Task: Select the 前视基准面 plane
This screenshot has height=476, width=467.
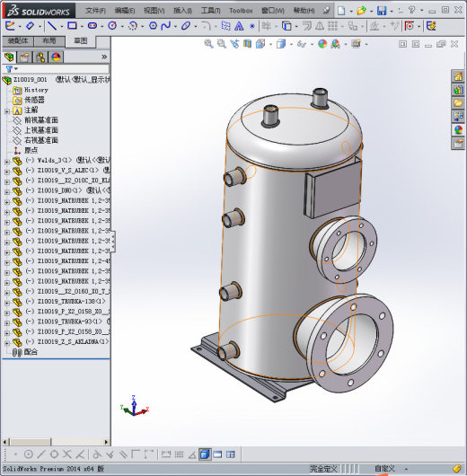Action: (41, 120)
